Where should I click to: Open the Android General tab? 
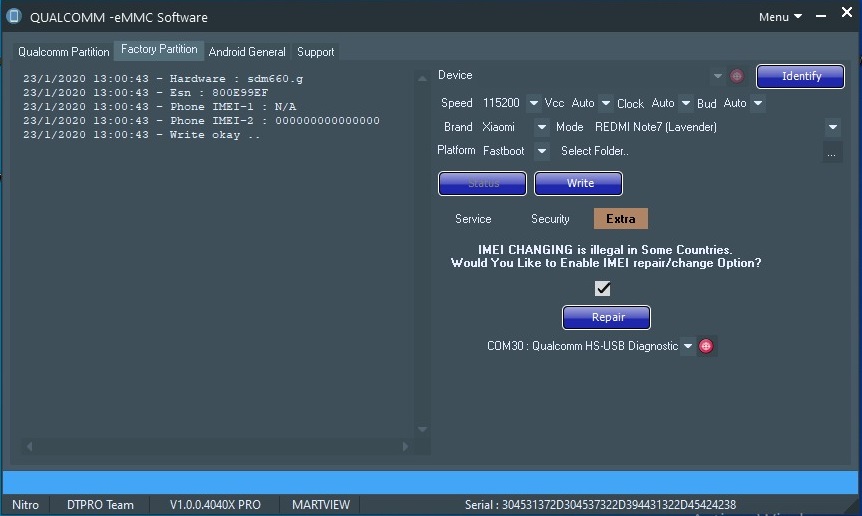pos(247,52)
